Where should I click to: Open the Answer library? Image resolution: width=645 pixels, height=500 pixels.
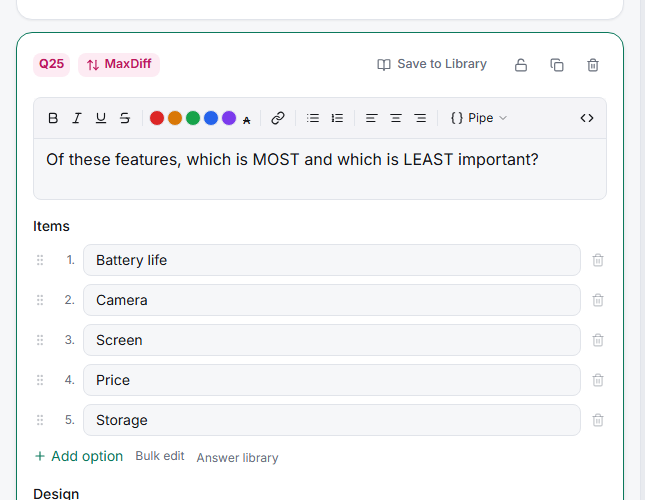[x=237, y=458]
